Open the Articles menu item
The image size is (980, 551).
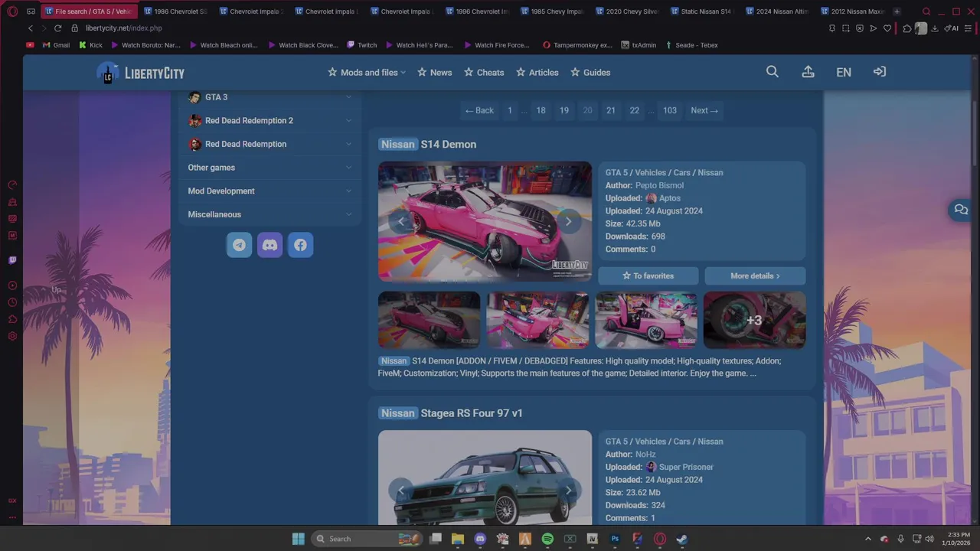537,73
